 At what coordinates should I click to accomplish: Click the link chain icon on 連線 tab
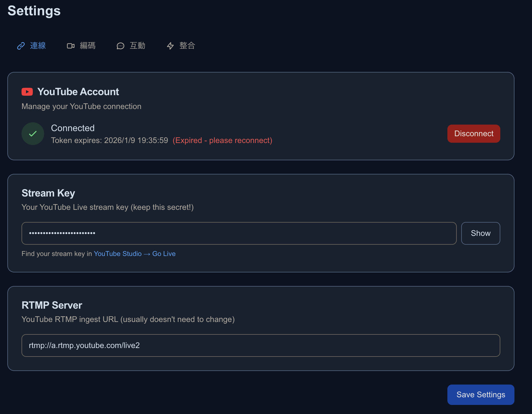click(21, 46)
